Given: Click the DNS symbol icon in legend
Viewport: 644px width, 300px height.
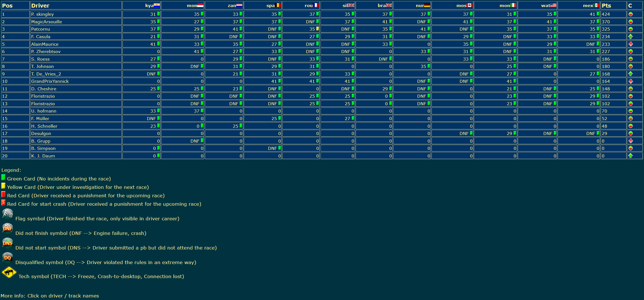Looking at the screenshot, I should click(8, 243).
